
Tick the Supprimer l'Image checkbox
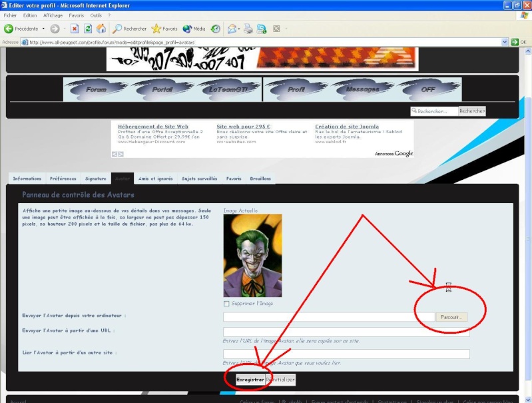point(226,304)
